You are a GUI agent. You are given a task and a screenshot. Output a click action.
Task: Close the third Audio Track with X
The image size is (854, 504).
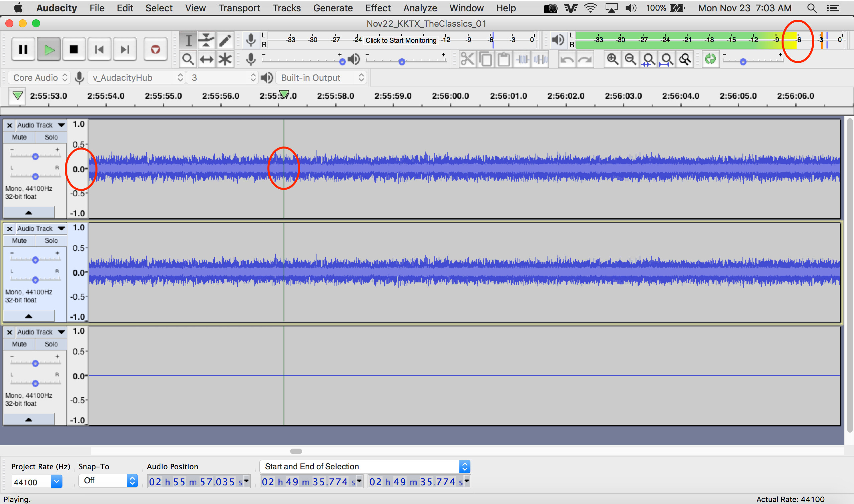(9, 332)
